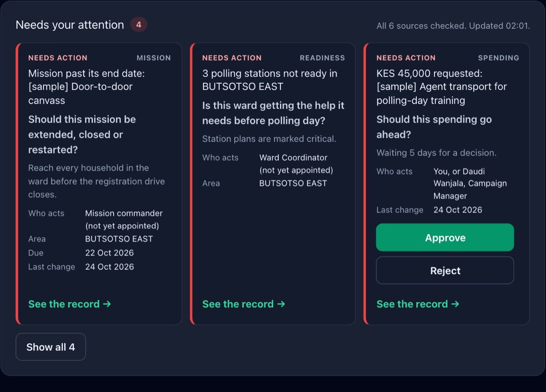Open See the record on Spending card
The image size is (546, 392).
[418, 304]
